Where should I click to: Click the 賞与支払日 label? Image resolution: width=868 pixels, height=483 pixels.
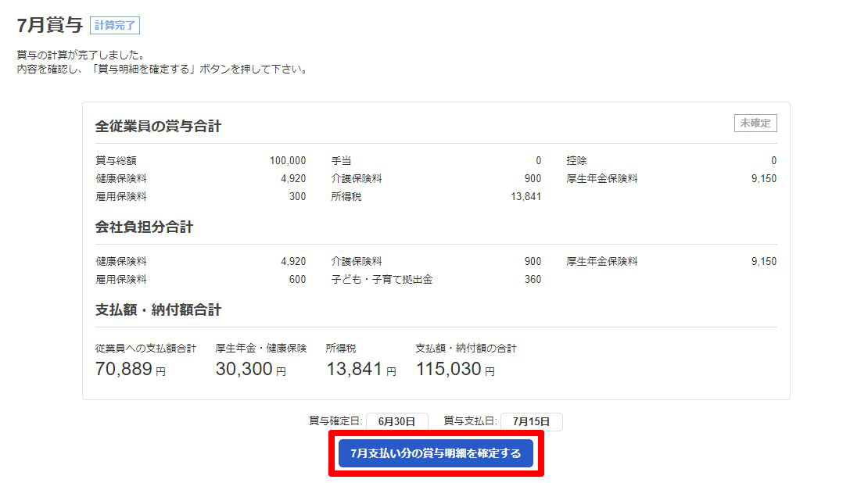[x=470, y=421]
